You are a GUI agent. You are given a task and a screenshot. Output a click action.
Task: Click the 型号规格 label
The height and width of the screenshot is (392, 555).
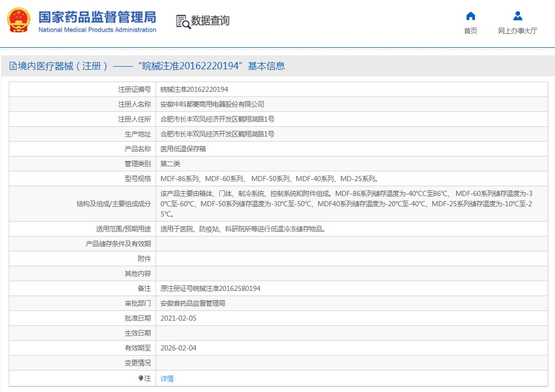138,179
